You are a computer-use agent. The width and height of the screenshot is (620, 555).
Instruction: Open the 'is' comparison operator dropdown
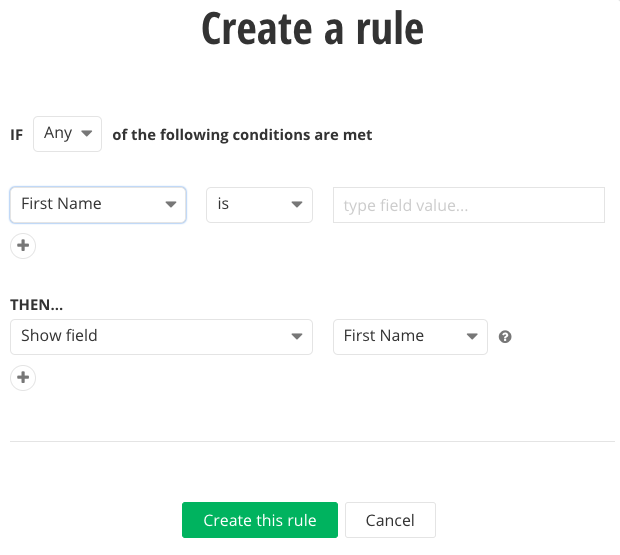(x=259, y=205)
